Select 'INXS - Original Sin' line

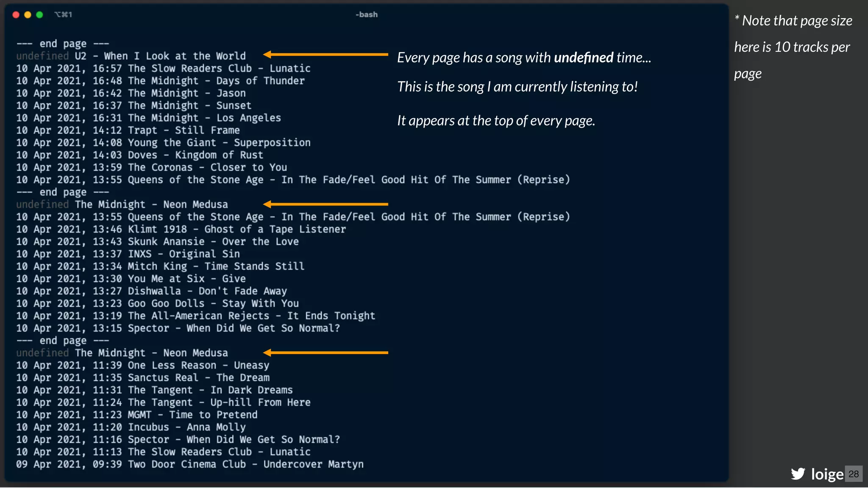pyautogui.click(x=128, y=254)
